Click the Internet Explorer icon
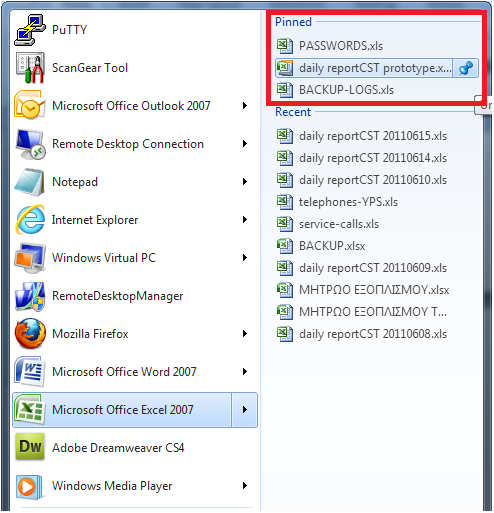 pos(30,220)
